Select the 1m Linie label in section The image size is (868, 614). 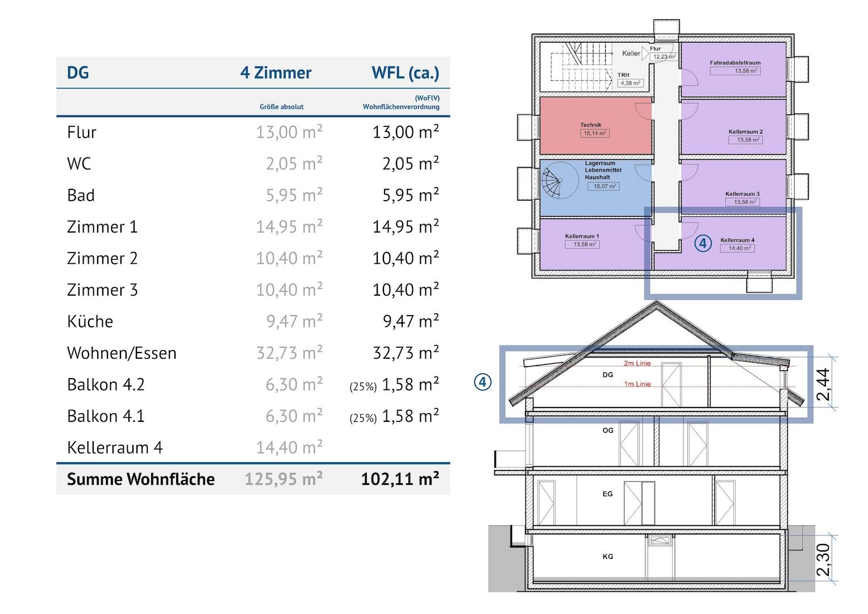tap(637, 384)
